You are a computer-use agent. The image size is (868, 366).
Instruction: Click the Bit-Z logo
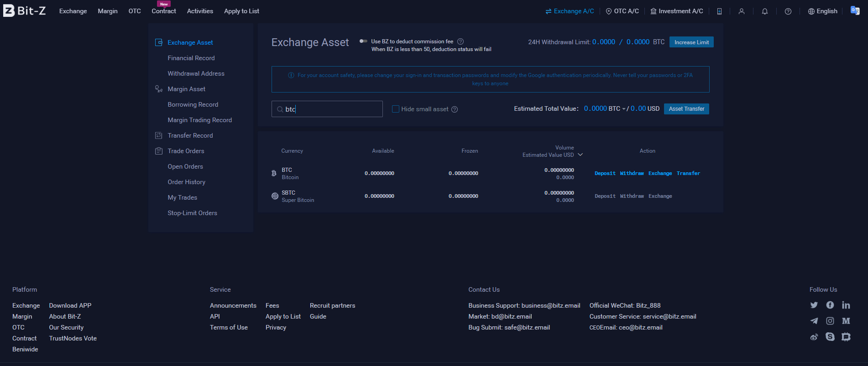pyautogui.click(x=25, y=11)
